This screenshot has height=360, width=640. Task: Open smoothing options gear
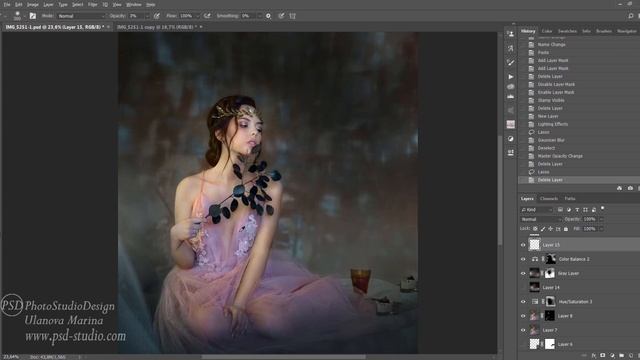268,16
